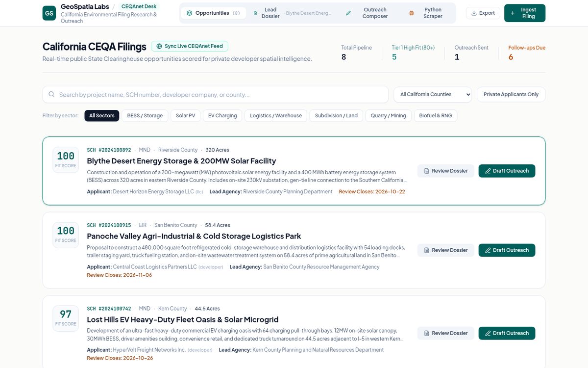Review Dossier for Lost Hills EV Oasis

(446, 333)
